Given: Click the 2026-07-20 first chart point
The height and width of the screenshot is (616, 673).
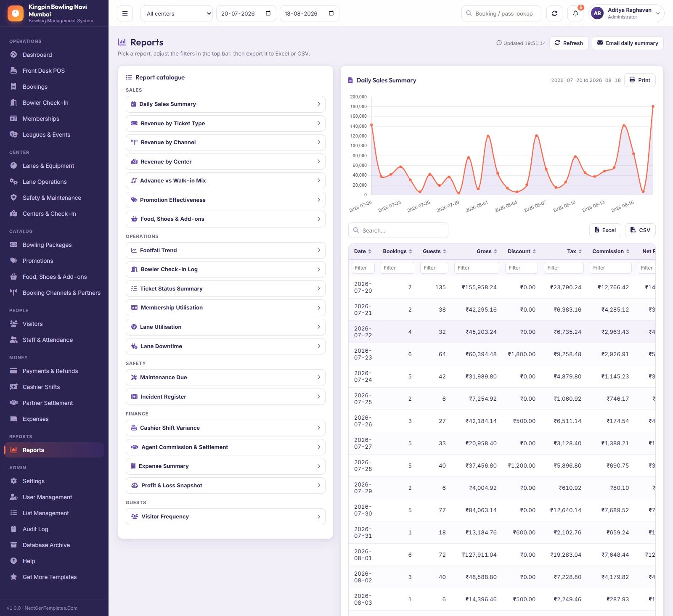Looking at the screenshot, I should click(371, 125).
